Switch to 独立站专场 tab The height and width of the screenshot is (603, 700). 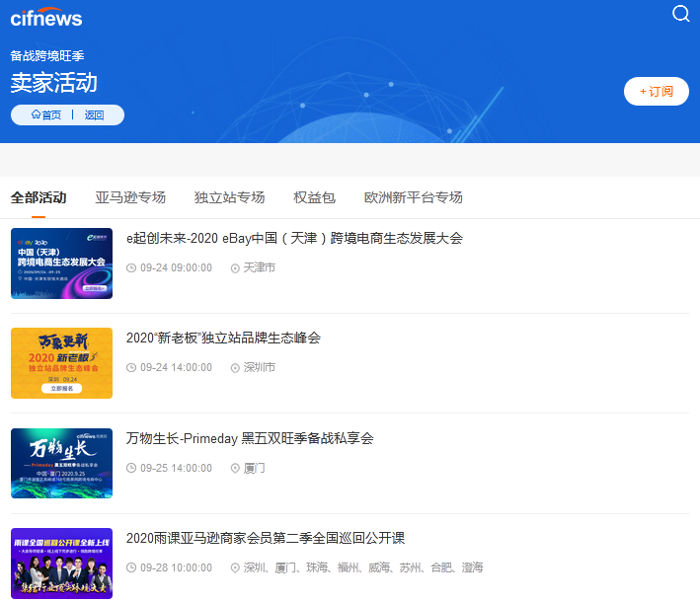pos(229,197)
